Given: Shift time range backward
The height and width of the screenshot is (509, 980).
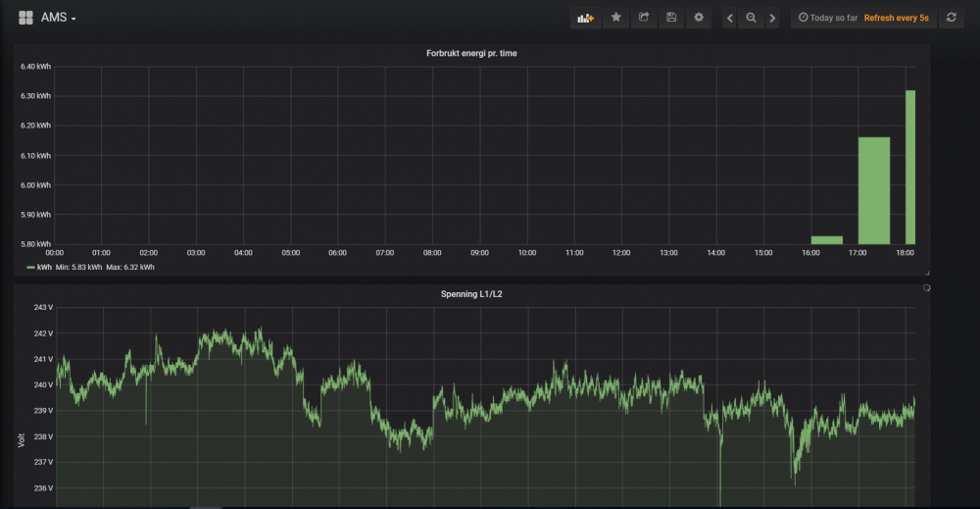Looking at the screenshot, I should [x=730, y=18].
